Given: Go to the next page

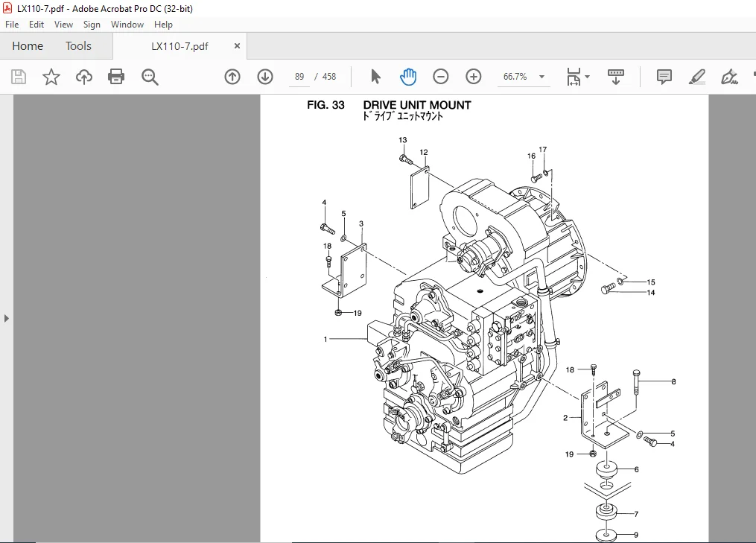Looking at the screenshot, I should tap(265, 77).
